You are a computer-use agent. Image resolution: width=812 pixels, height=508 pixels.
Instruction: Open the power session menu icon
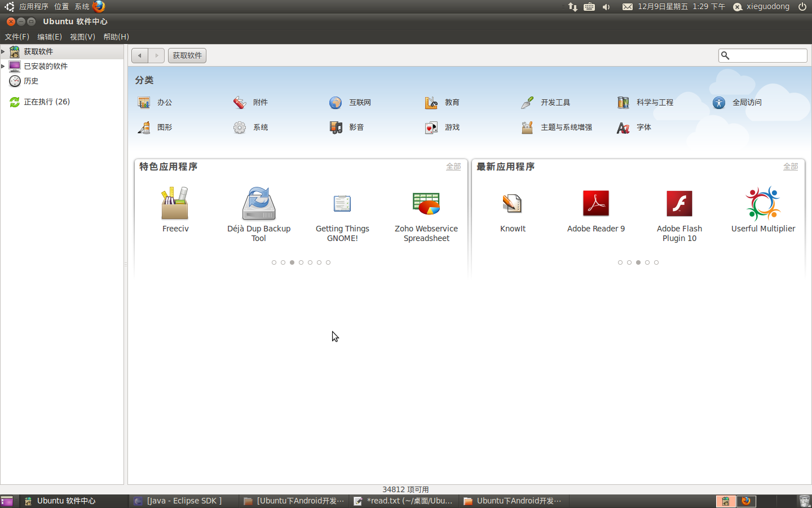[802, 7]
